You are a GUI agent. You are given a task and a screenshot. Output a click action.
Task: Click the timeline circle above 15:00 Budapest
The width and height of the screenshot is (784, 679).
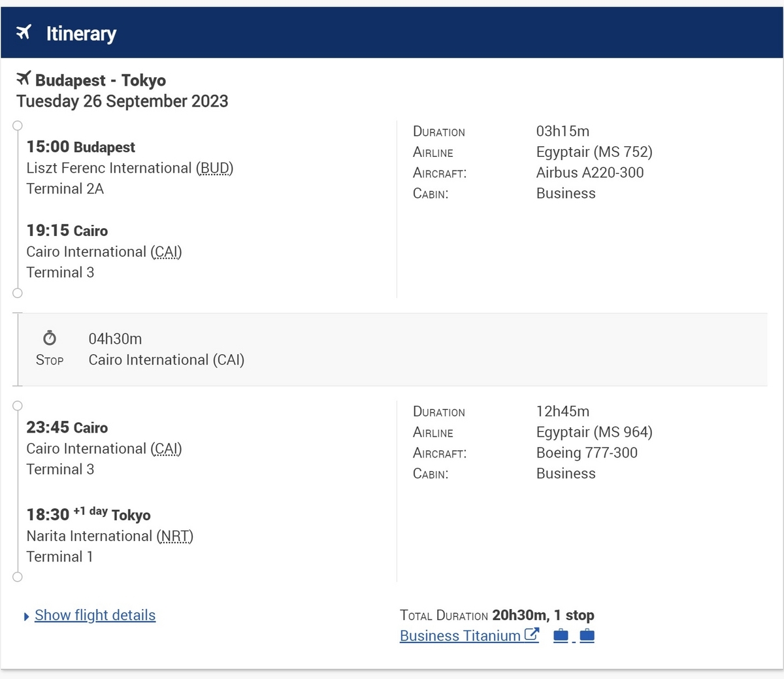point(18,125)
